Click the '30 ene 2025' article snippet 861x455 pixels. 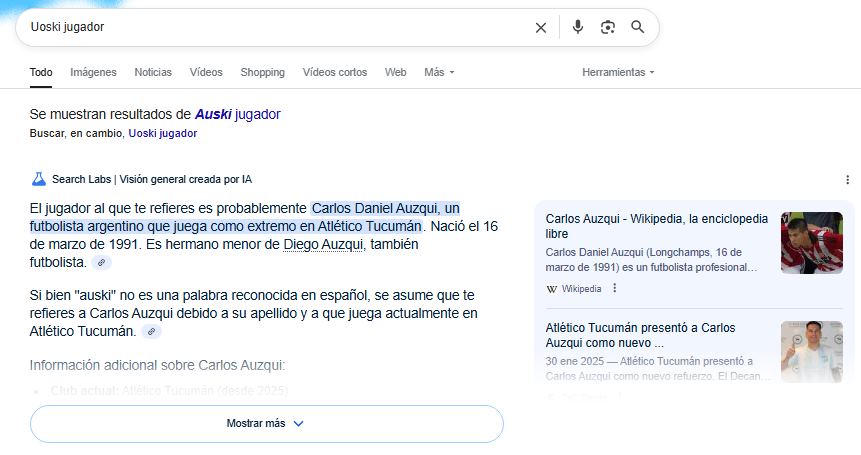click(656, 368)
